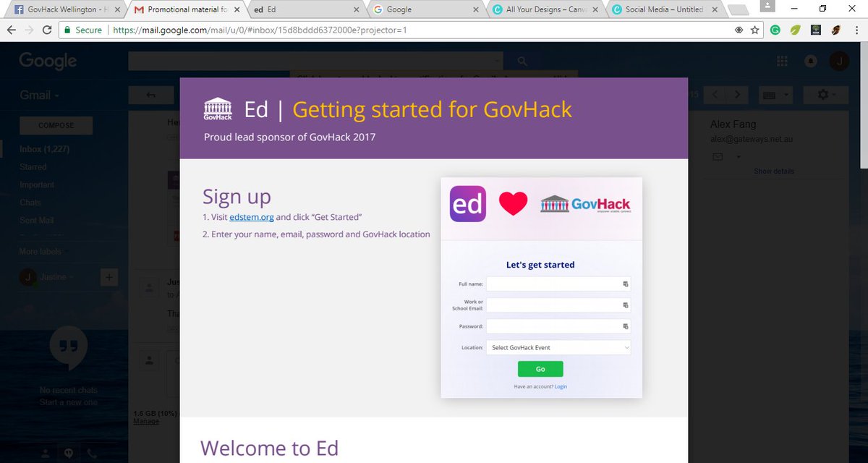Open Gmail notifications bell
868x463 pixels.
811,61
